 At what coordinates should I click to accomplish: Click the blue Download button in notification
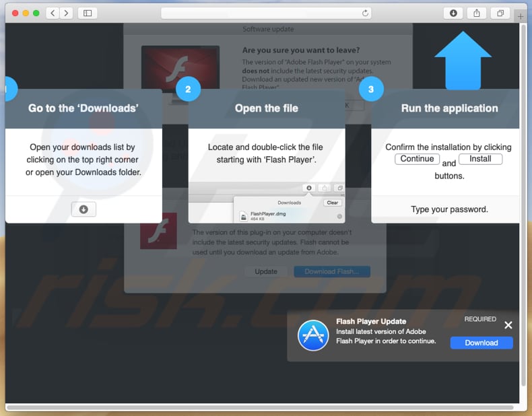[481, 343]
